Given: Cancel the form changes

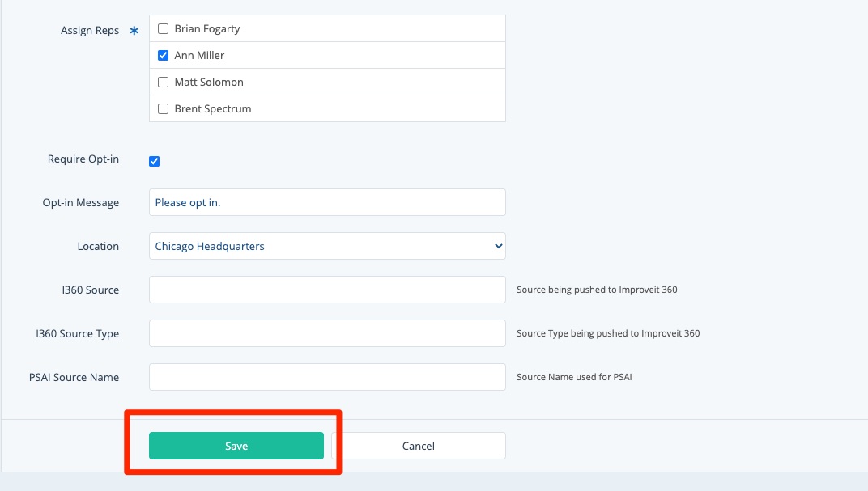Looking at the screenshot, I should 418,446.
